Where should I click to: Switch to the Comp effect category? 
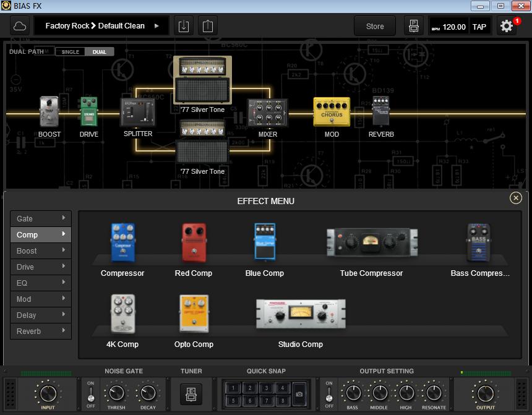(40, 234)
